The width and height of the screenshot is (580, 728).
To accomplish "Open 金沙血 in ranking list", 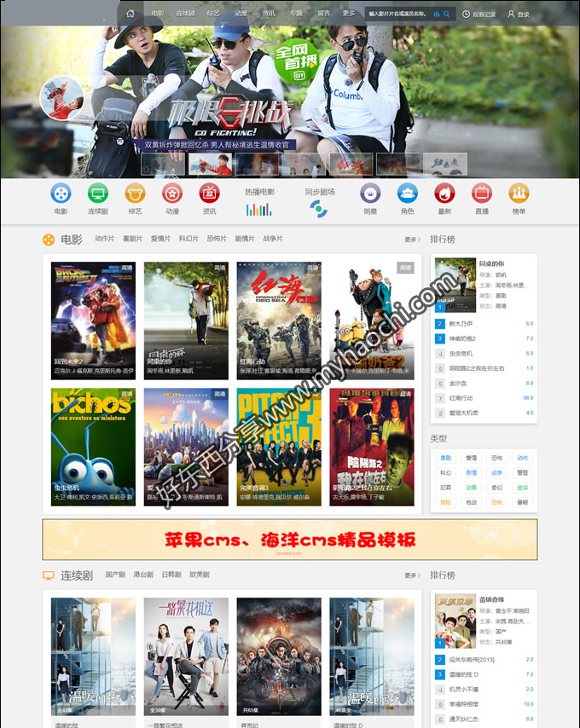I will coord(458,383).
